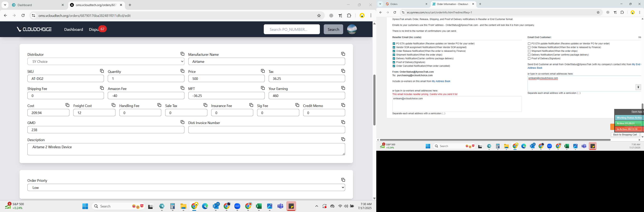Viewport: 644px width, 212px height.
Task: Enable end customer Order Release Notification
Action: [x=529, y=47]
